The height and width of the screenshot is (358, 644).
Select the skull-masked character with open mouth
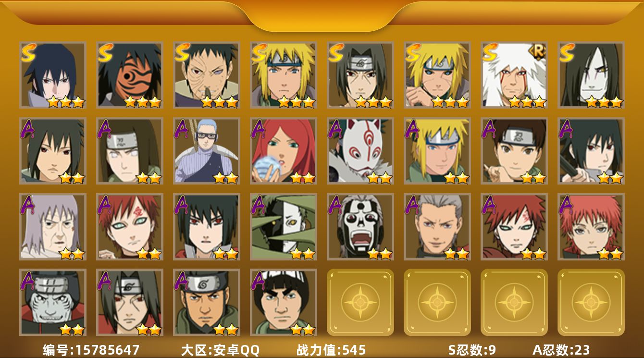click(360, 227)
